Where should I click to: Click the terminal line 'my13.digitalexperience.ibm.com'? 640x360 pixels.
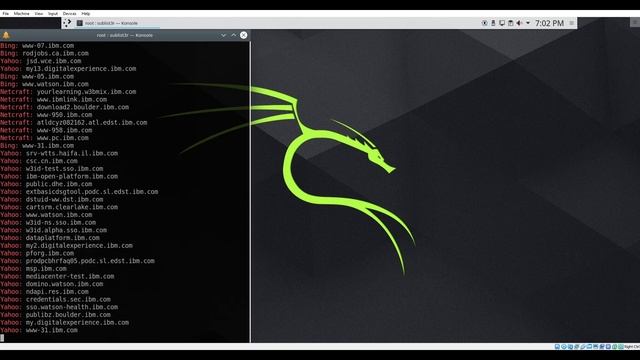[x=68, y=69]
